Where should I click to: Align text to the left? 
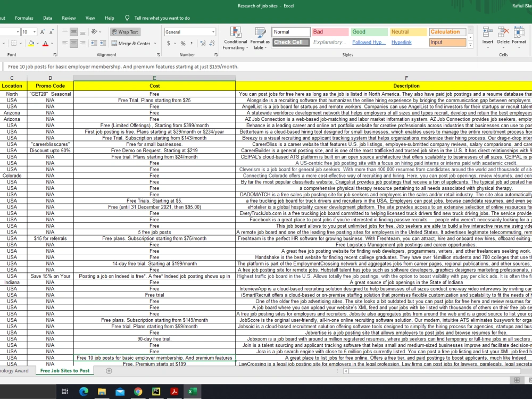pos(65,43)
